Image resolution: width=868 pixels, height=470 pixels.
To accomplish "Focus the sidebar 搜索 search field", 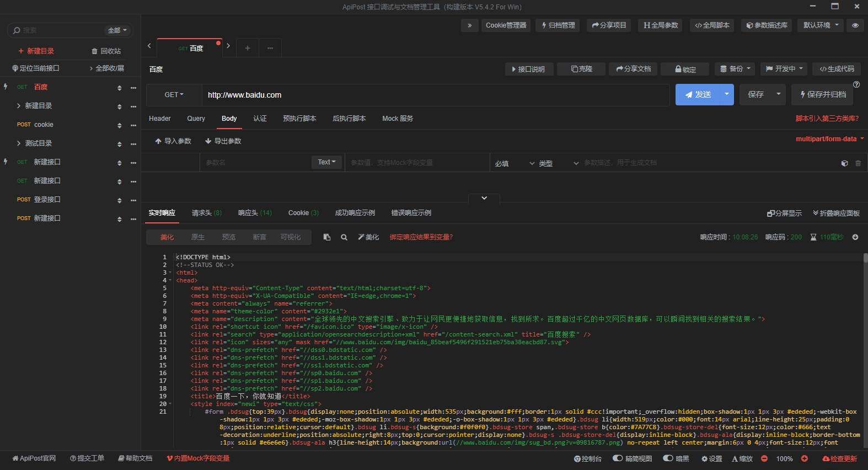I will click(x=61, y=30).
